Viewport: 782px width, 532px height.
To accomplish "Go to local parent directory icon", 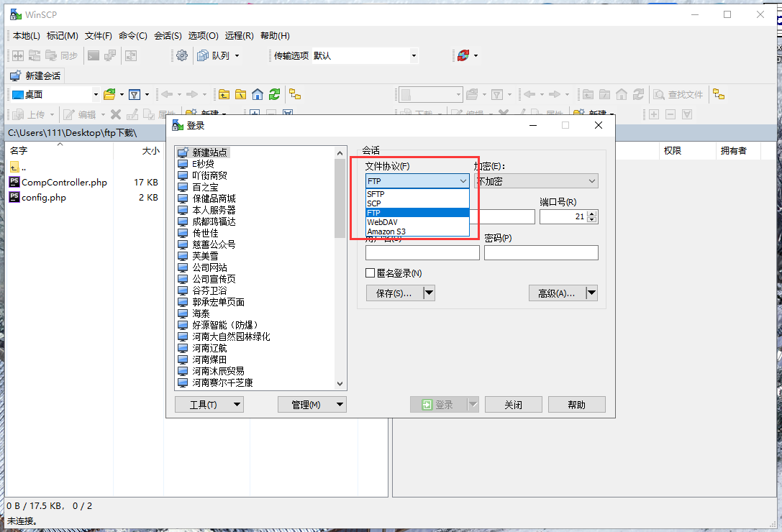I will pyautogui.click(x=224, y=94).
